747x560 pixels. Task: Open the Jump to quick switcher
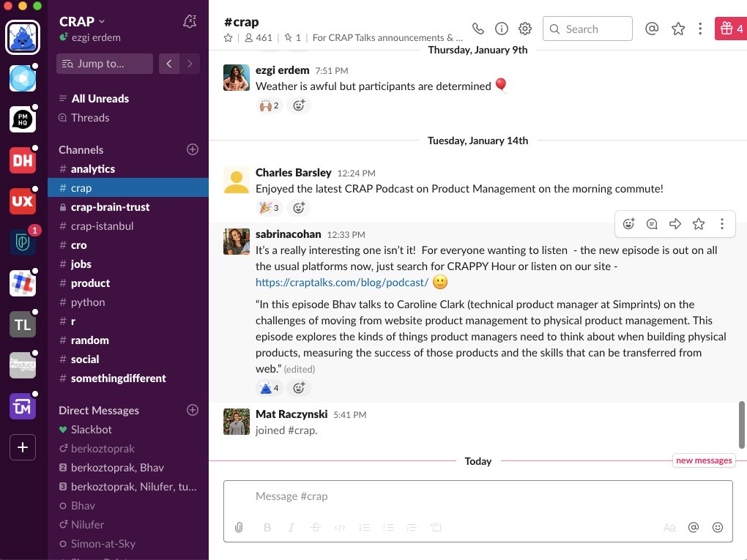104,64
